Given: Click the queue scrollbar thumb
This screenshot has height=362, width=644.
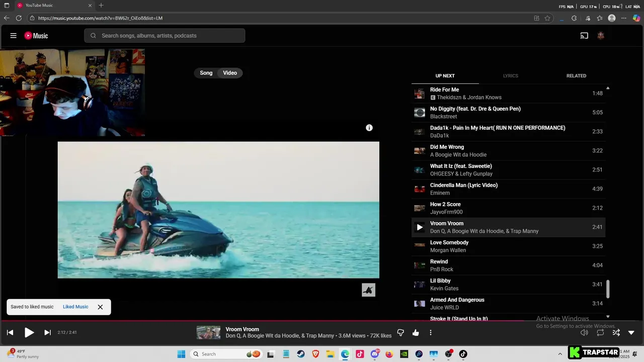Looking at the screenshot, I should pyautogui.click(x=608, y=289).
